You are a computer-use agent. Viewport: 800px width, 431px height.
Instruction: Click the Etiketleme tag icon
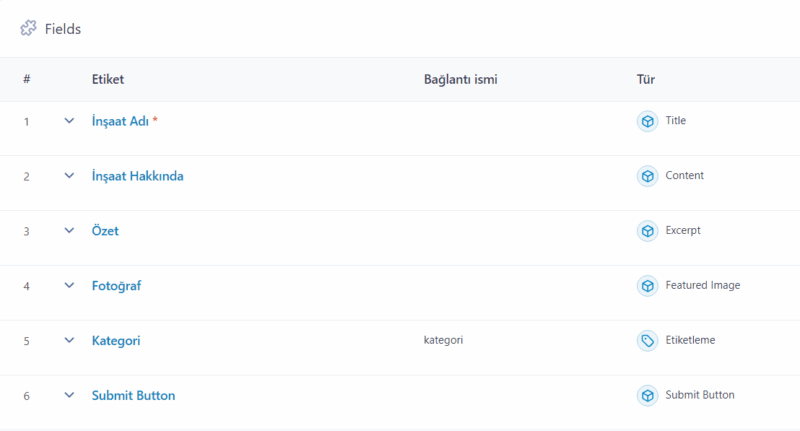coord(648,341)
